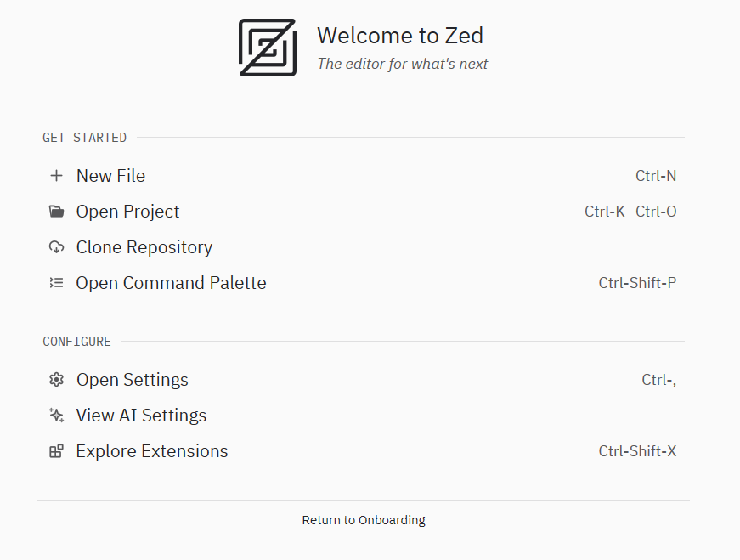
Task: Launch Open Command Palette text label
Action: point(171,283)
